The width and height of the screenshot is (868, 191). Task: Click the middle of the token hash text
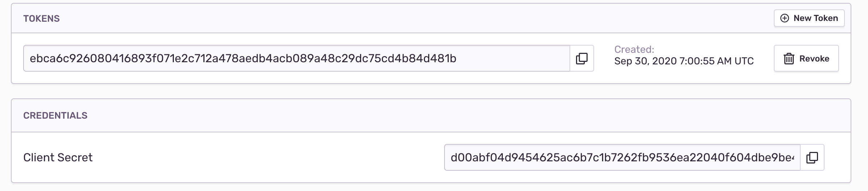(x=243, y=58)
